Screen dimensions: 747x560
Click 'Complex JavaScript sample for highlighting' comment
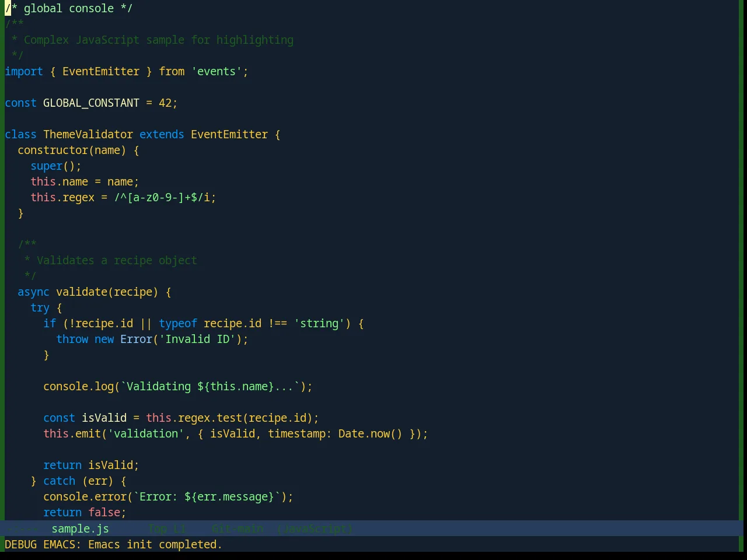pos(159,40)
